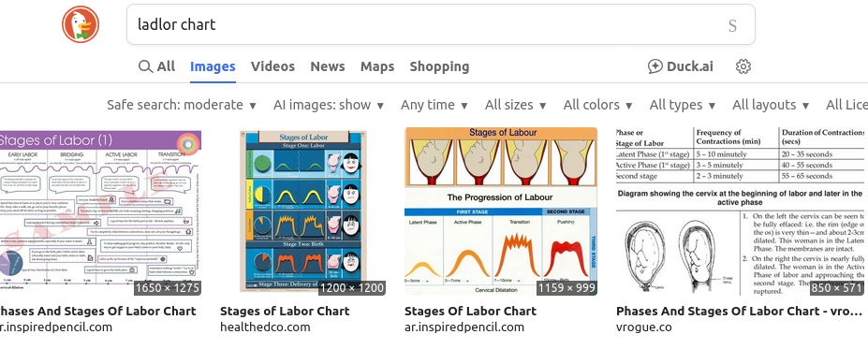Click the search submit icon in search box
The image size is (868, 349).
tap(732, 25)
